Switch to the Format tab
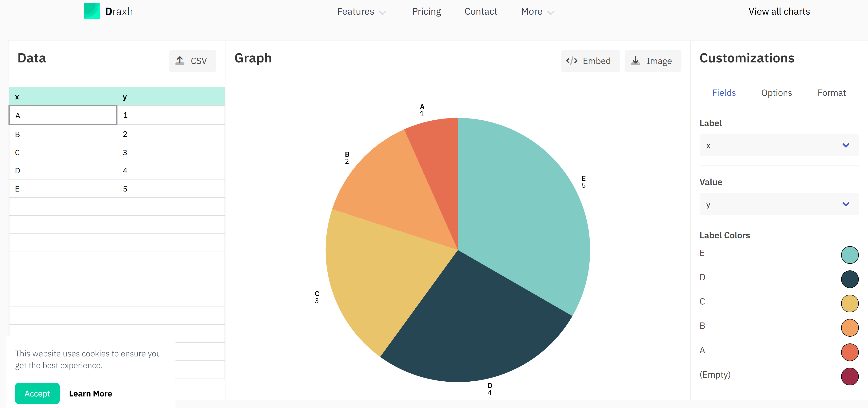Viewport: 868px width, 408px height. coord(832,93)
